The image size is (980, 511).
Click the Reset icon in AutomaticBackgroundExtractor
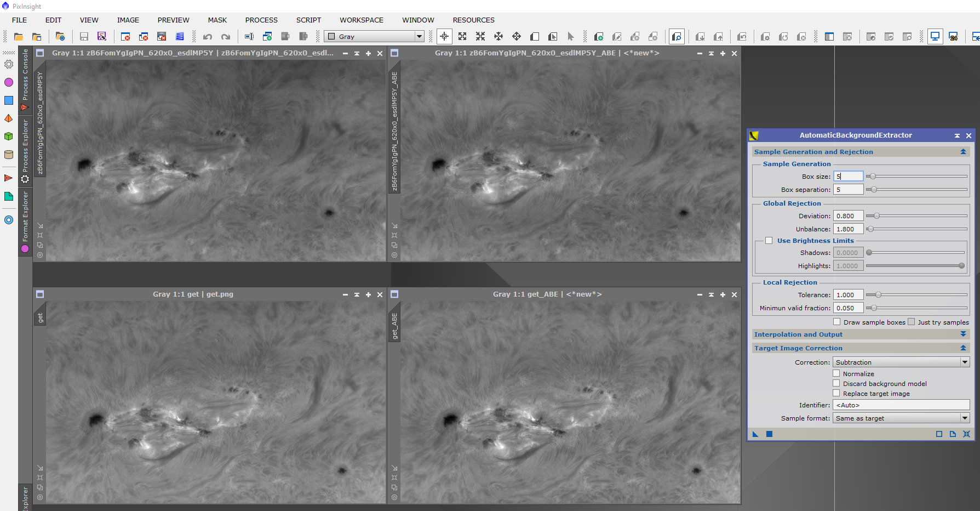(966, 434)
